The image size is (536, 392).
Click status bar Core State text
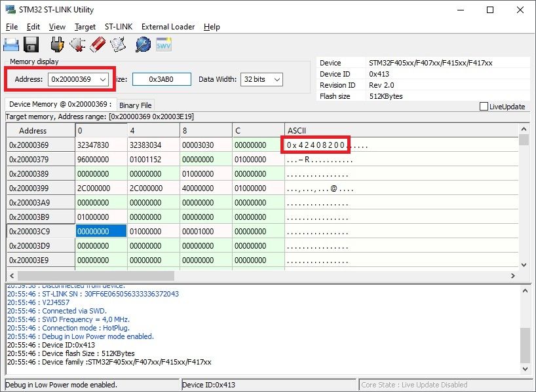coord(414,385)
